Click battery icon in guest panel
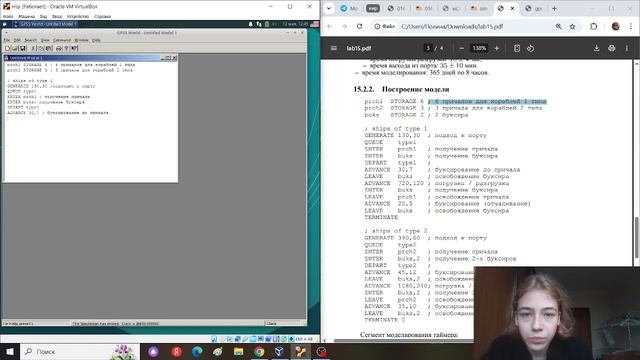The width and height of the screenshot is (640, 360). pos(267,24)
